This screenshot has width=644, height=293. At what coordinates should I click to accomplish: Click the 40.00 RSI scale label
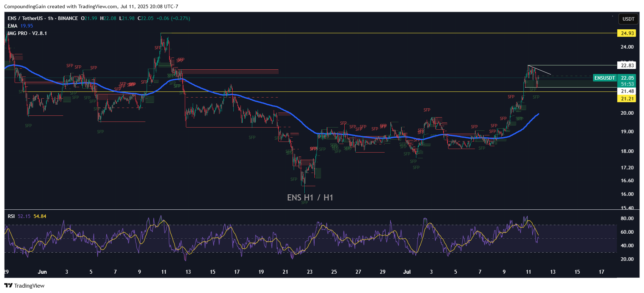click(x=627, y=245)
